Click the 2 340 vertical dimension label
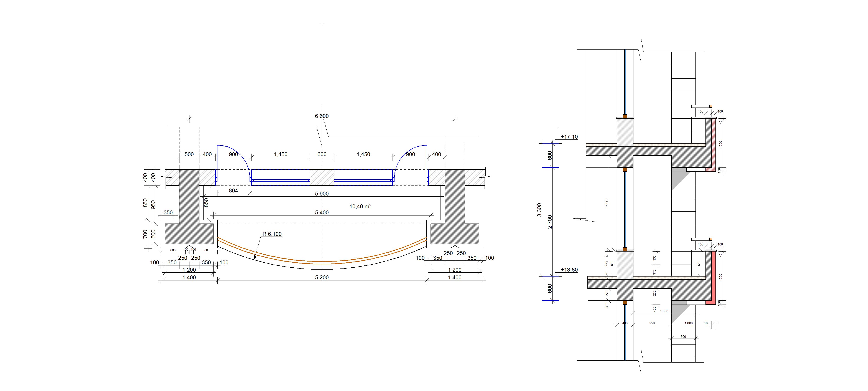 tap(607, 203)
